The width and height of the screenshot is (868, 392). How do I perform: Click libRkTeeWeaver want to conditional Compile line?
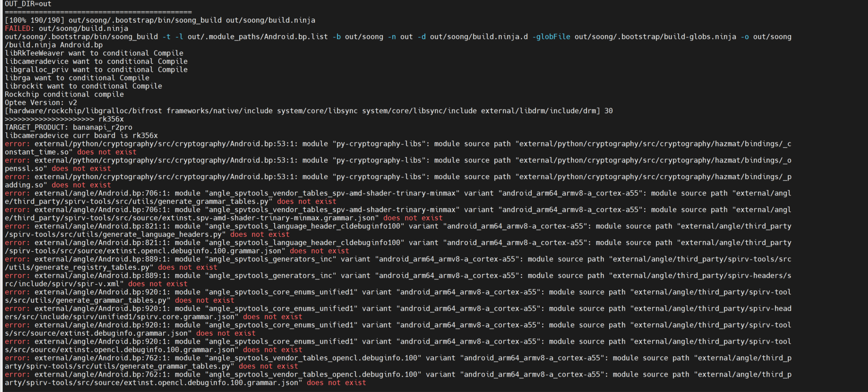click(94, 53)
